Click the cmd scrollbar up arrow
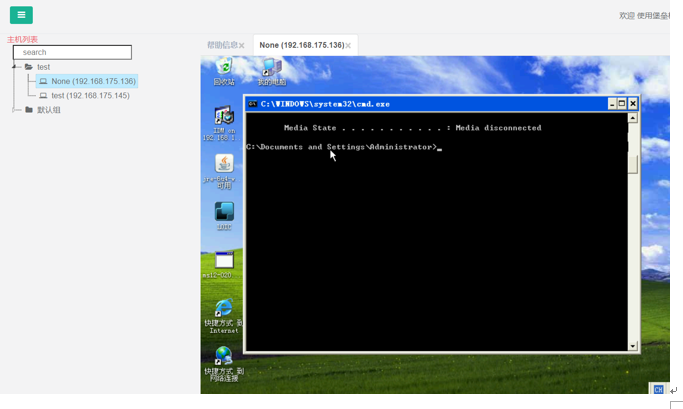This screenshot has width=683, height=409. click(x=632, y=118)
